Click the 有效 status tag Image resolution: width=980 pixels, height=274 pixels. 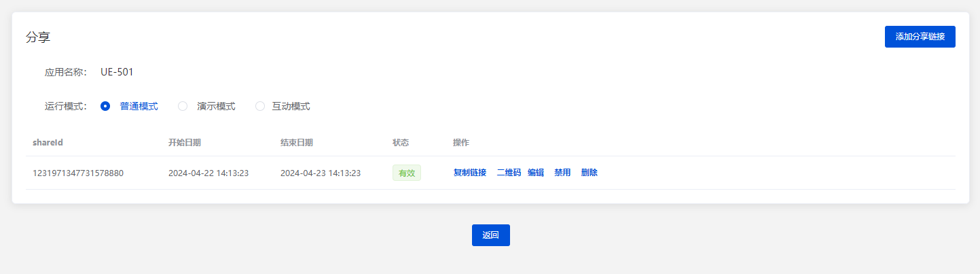[407, 173]
